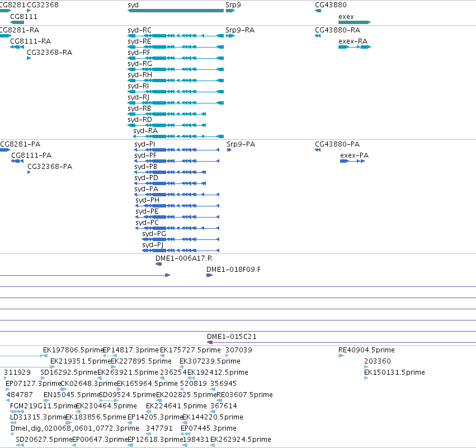Select the syd gene bar

tap(176, 11)
